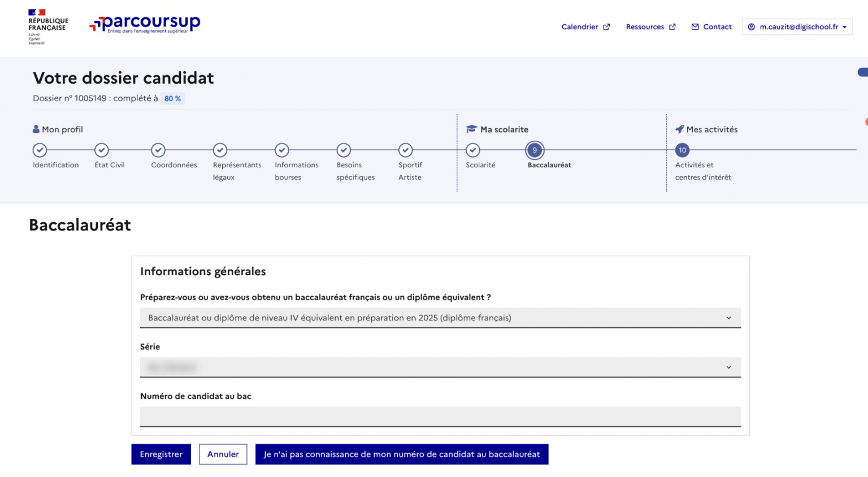The width and height of the screenshot is (868, 477).
Task: Click the envelope icon next to Contact
Action: pyautogui.click(x=694, y=27)
